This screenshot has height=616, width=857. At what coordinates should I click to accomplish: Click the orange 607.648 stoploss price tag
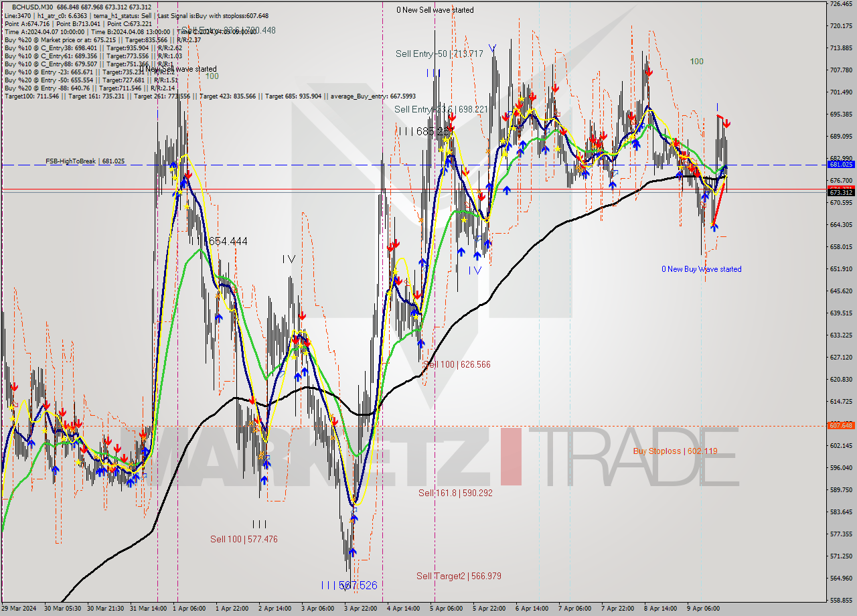point(841,425)
